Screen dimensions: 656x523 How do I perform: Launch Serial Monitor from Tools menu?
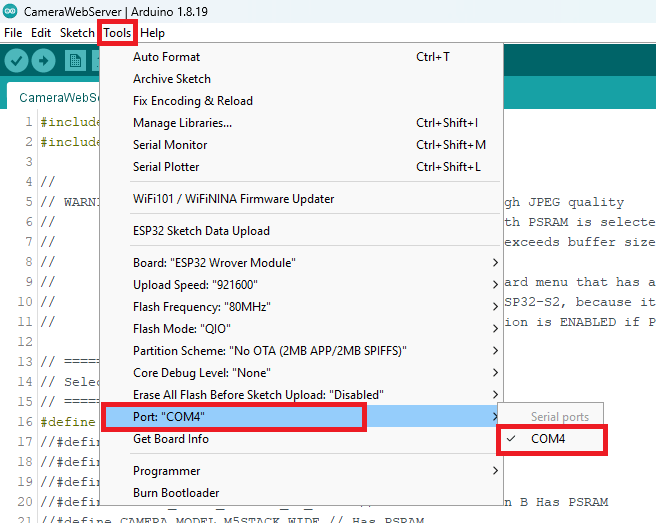(x=170, y=145)
